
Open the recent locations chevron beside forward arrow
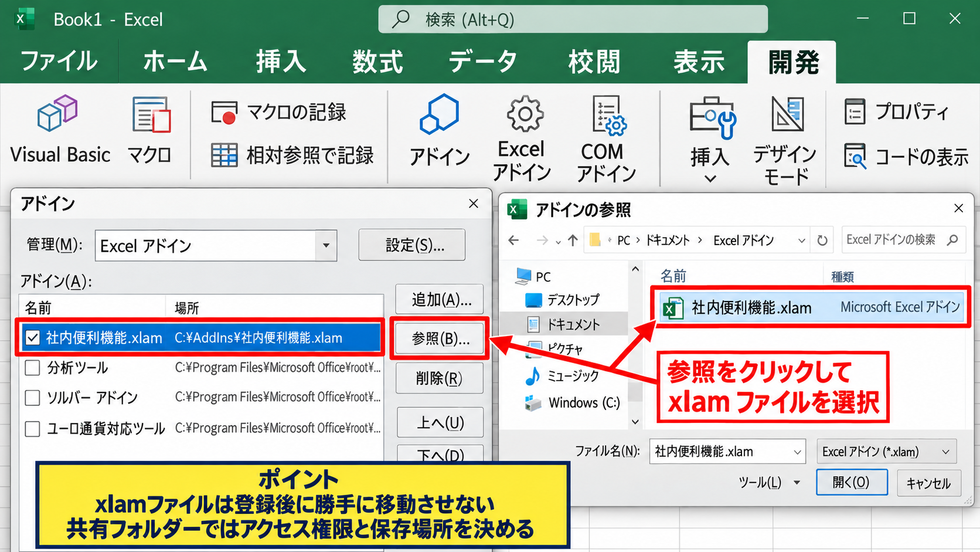click(558, 241)
